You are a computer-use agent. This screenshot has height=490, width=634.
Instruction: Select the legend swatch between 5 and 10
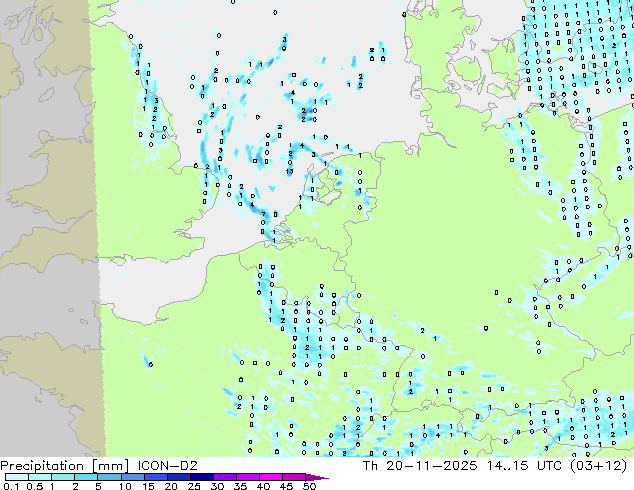click(109, 477)
